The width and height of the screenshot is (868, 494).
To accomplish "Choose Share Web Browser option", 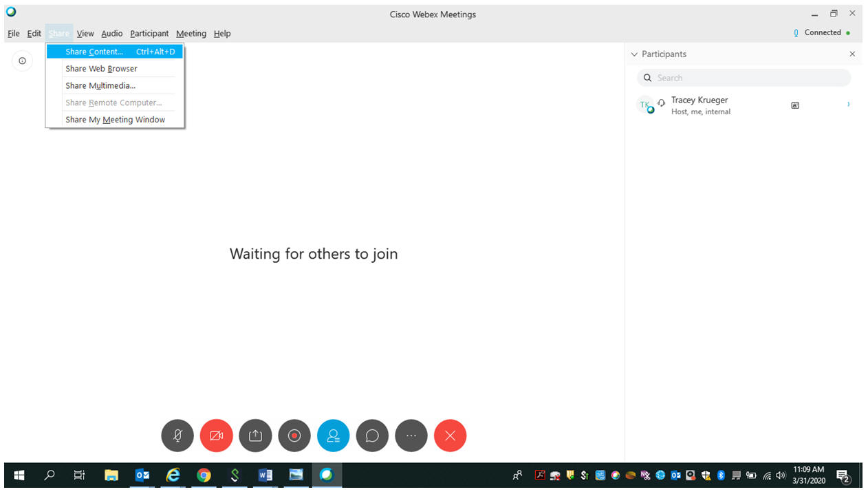I will (101, 69).
